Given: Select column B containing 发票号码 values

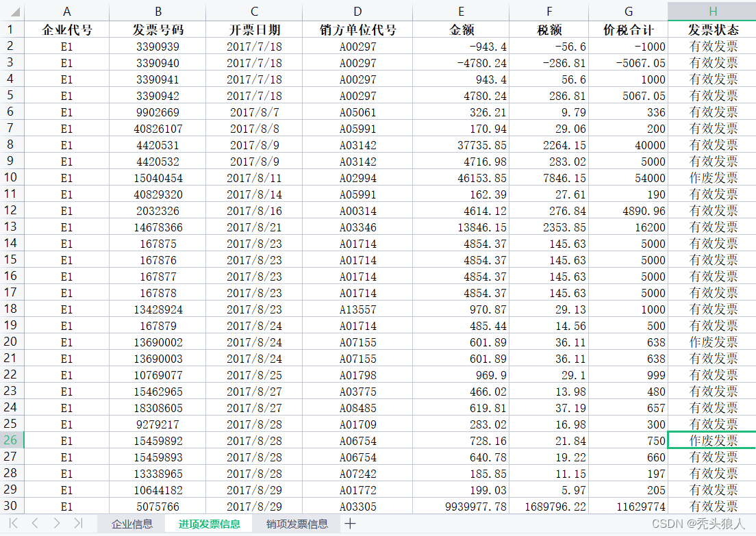Looking at the screenshot, I should click(x=157, y=11).
